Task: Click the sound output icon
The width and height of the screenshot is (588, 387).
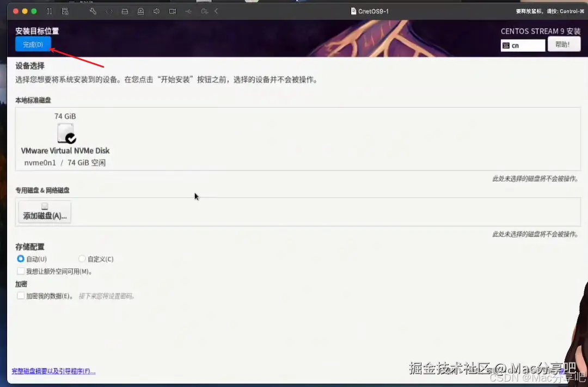Action: (157, 11)
